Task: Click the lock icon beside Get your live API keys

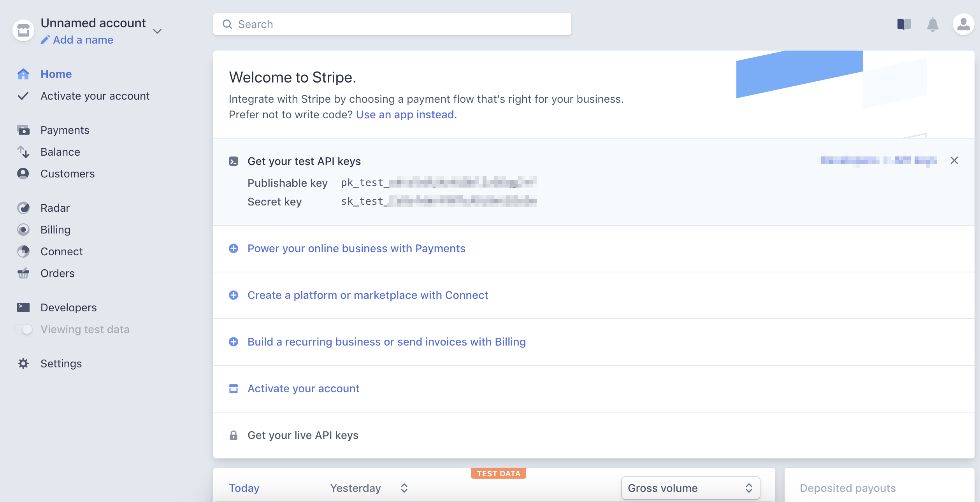Action: click(x=234, y=435)
